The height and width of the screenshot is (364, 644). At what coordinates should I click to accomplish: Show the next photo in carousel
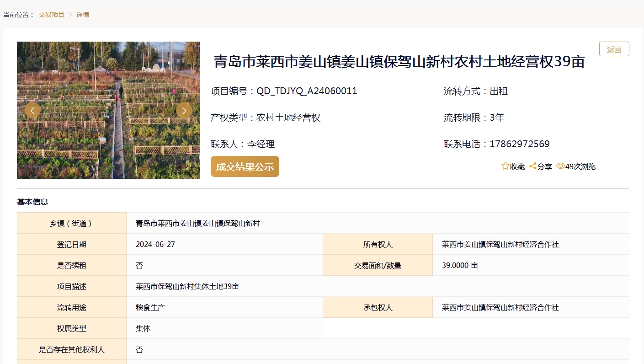tap(184, 110)
